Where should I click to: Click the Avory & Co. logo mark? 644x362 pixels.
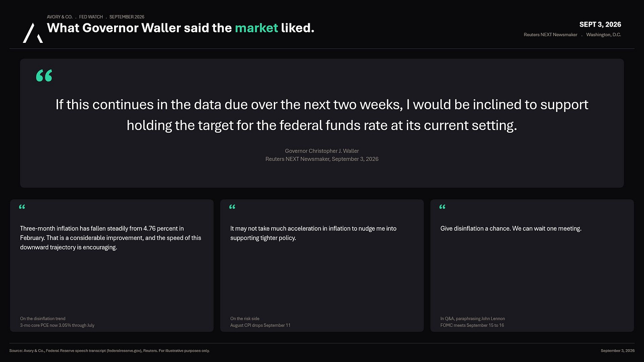[x=33, y=33]
